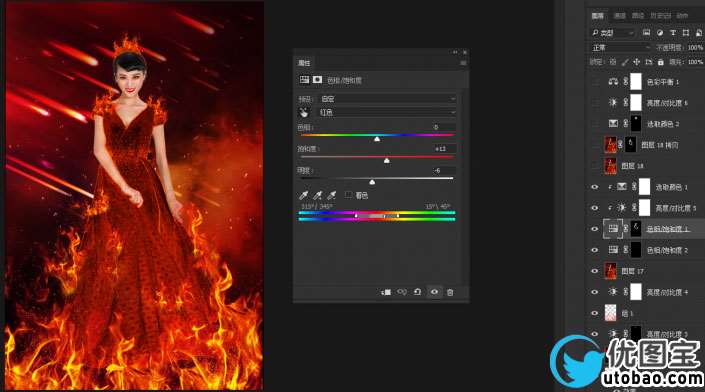Viewport: 705px width, 392px height.
Task: Select the first eyedropper in Properties
Action: point(303,195)
